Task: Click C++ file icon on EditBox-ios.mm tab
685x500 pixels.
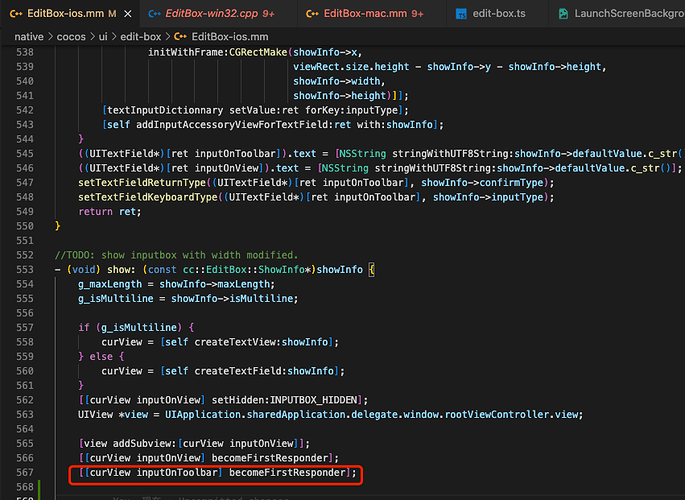Action: coord(16,14)
